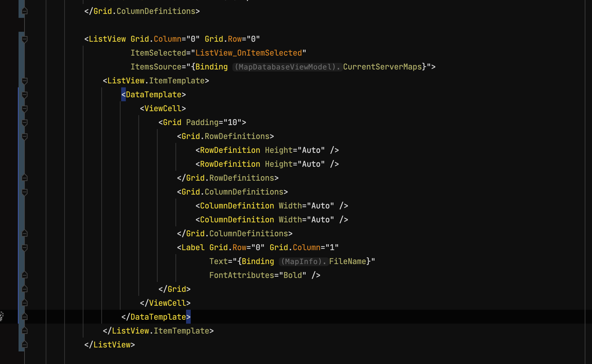Image resolution: width=592 pixels, height=364 pixels.
Task: Click first ColumnDefinition Width="Auto" line
Action: pyautogui.click(x=272, y=206)
